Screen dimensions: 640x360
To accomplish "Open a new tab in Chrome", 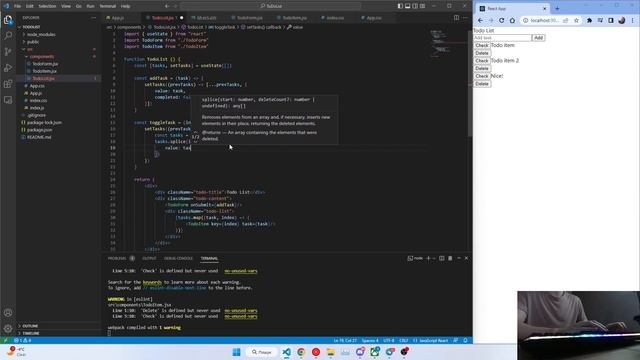I will (x=557, y=8).
